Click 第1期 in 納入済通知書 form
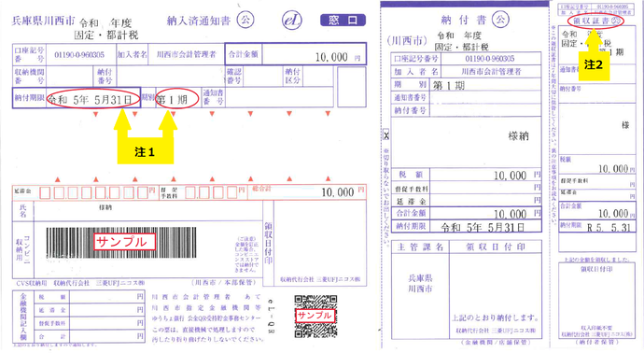644x353 pixels. tap(172, 99)
